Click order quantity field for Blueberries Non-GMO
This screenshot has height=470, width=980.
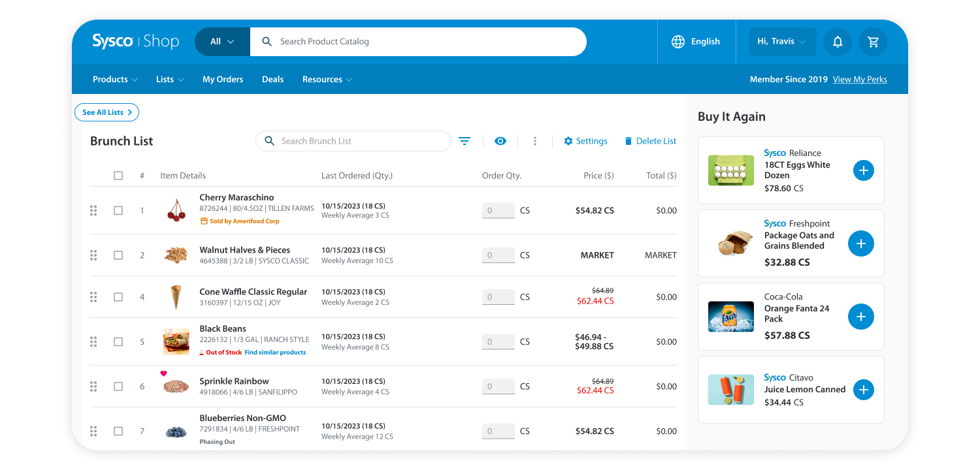(x=498, y=431)
